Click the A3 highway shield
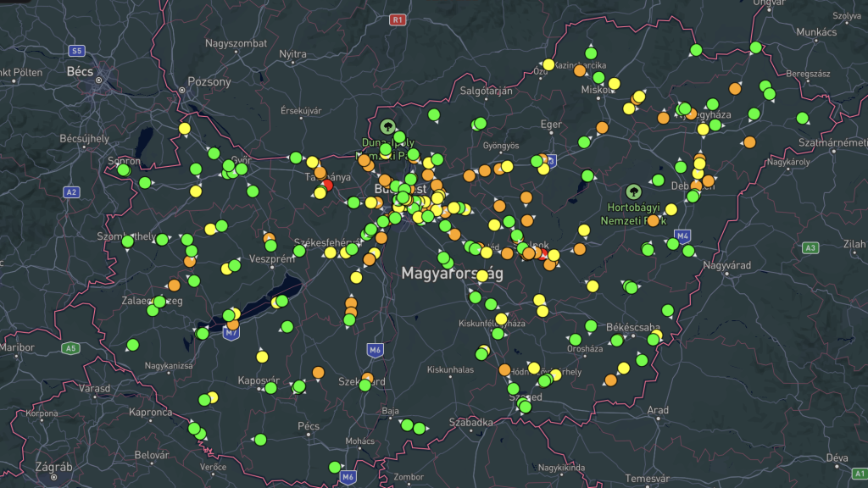The image size is (868, 488). point(810,247)
